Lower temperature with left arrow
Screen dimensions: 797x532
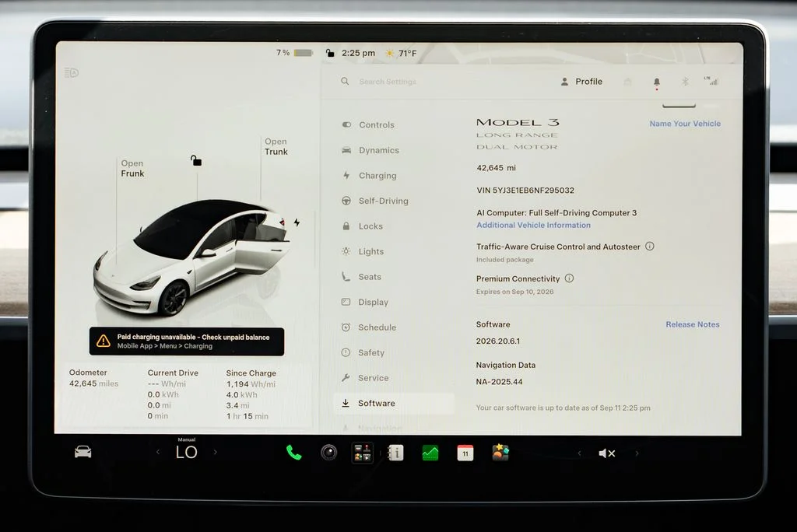pos(158,452)
